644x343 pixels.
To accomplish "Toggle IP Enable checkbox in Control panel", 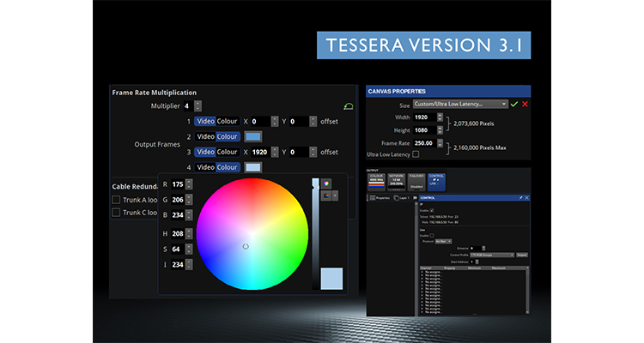I will [x=432, y=210].
